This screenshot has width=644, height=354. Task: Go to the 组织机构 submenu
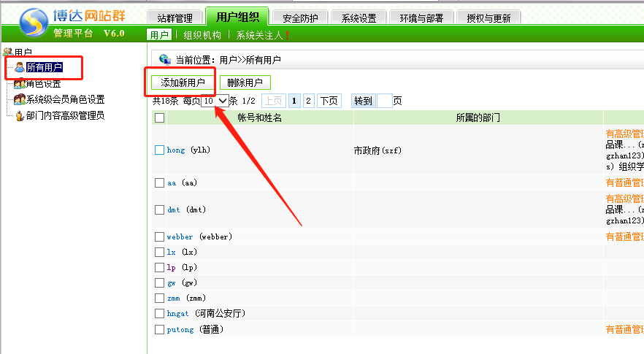202,34
